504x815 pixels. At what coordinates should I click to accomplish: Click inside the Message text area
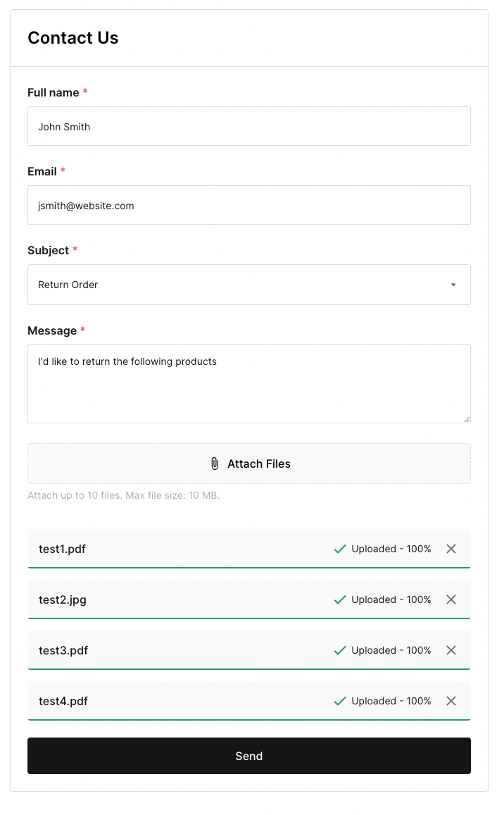click(x=248, y=384)
